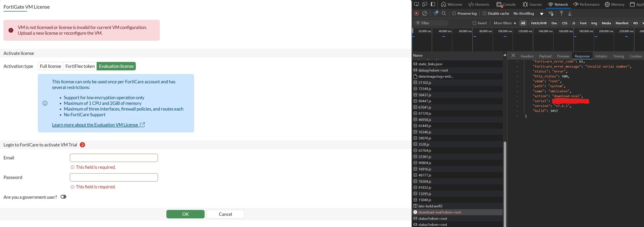Enable Preserve log checkbox

[x=454, y=13]
